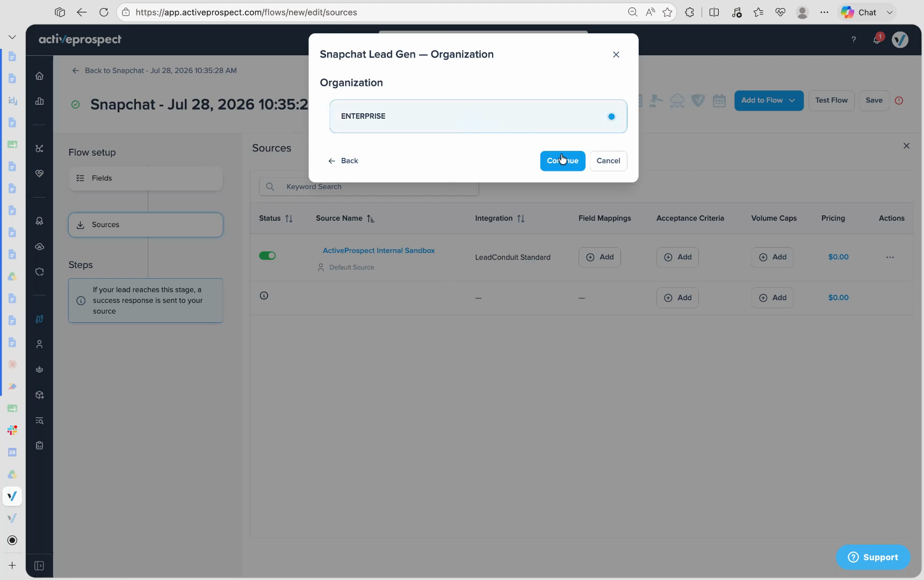Screen dimensions: 924x580
Task: Click the award ribbon sidebar icon
Action: click(39, 221)
